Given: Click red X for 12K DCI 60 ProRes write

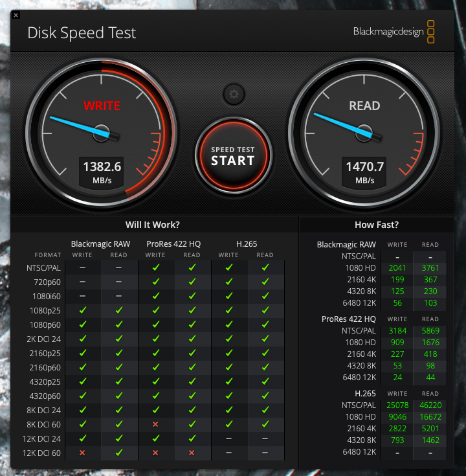Looking at the screenshot, I should click(x=155, y=453).
